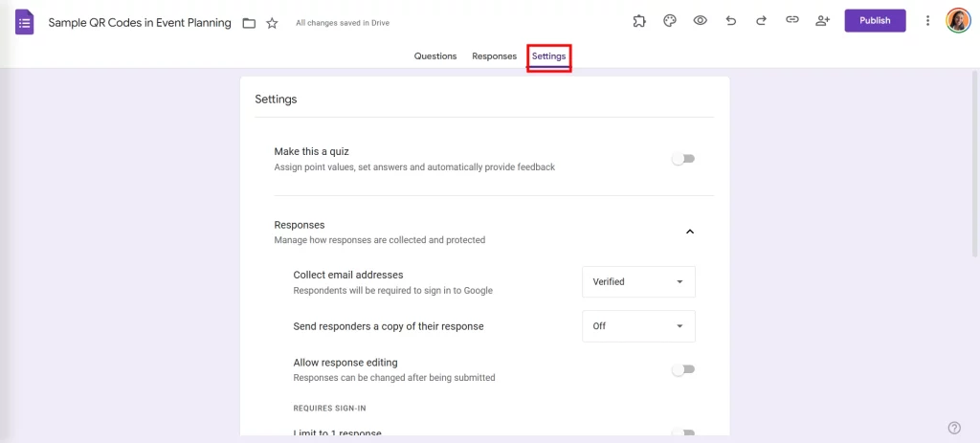Viewport: 980px width, 443px height.
Task: Toggle Limit to 1 response
Action: pos(683,432)
